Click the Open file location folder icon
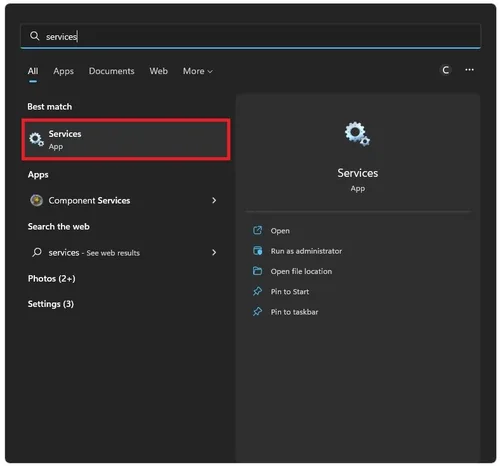The width and height of the screenshot is (500, 466). (257, 271)
